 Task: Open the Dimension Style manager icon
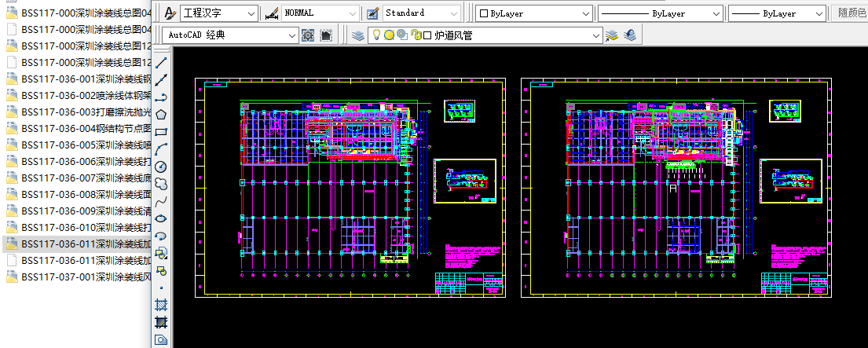(x=272, y=13)
